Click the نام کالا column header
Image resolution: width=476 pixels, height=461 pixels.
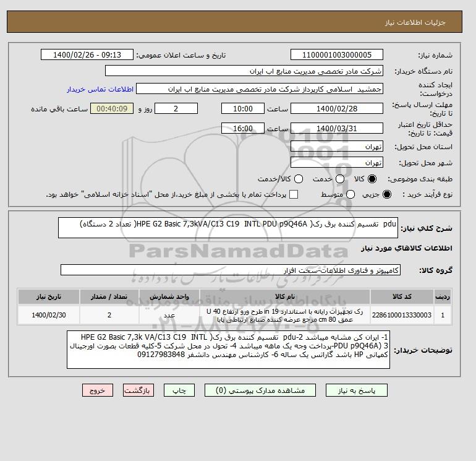(x=285, y=296)
